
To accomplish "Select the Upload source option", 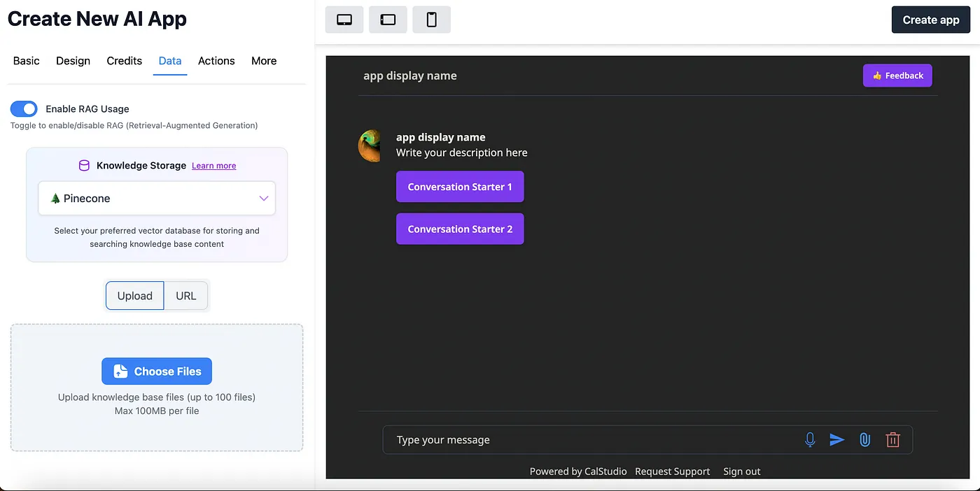I will pyautogui.click(x=134, y=295).
